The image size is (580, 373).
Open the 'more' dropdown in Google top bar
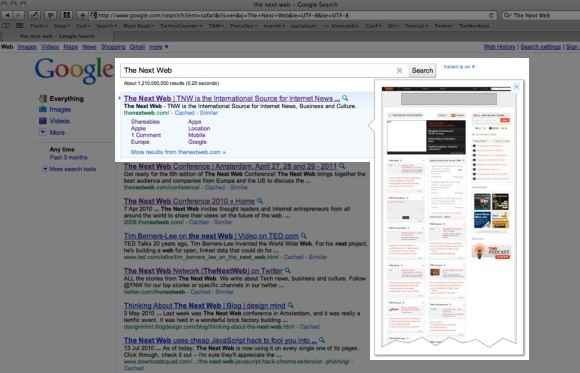click(x=158, y=47)
